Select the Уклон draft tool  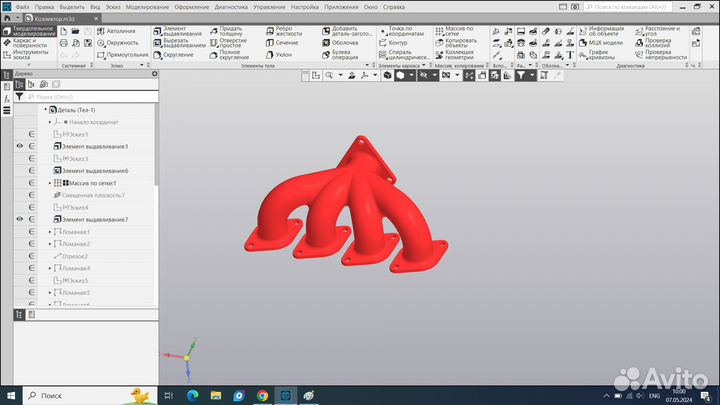click(279, 55)
